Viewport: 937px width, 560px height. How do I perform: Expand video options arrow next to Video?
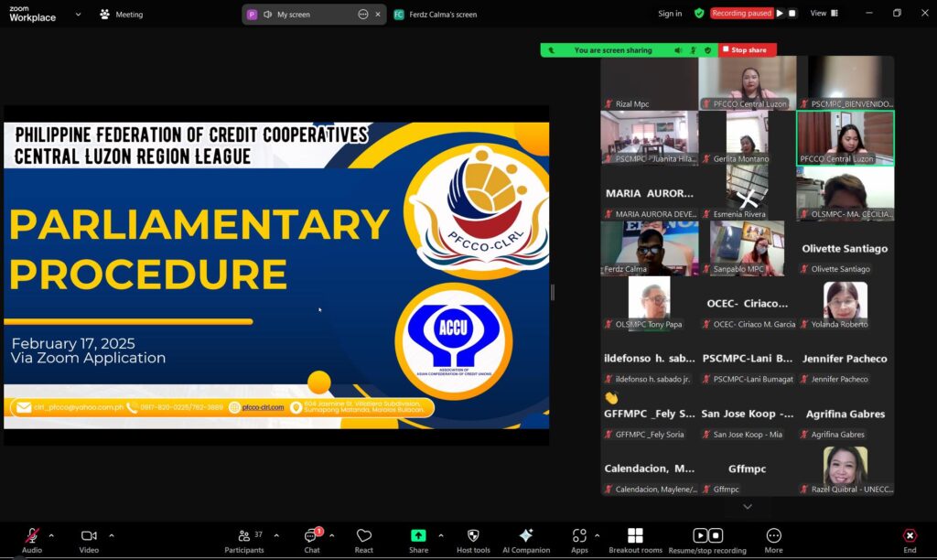point(111,535)
